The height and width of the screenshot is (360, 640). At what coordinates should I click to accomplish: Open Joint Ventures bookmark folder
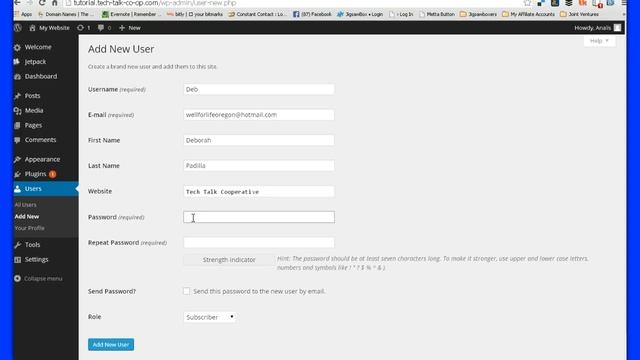coord(579,14)
